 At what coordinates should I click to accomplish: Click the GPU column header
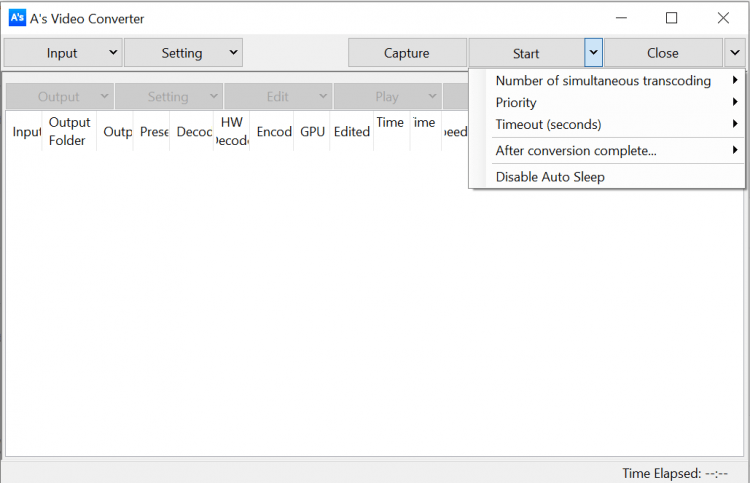click(x=313, y=132)
